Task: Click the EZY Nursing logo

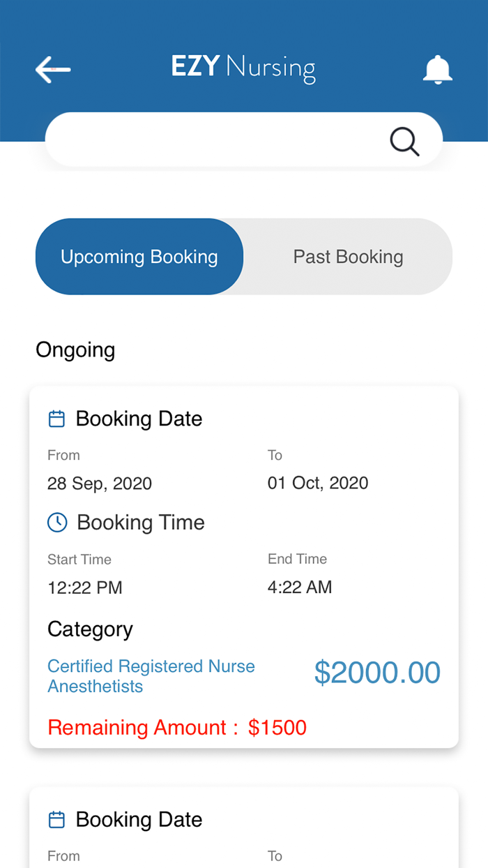Action: [x=243, y=68]
